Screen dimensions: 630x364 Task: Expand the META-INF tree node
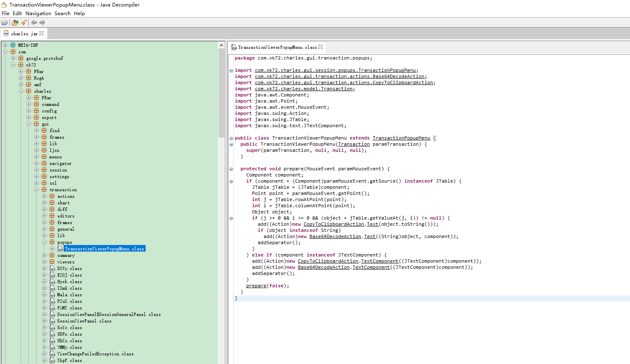click(5, 45)
